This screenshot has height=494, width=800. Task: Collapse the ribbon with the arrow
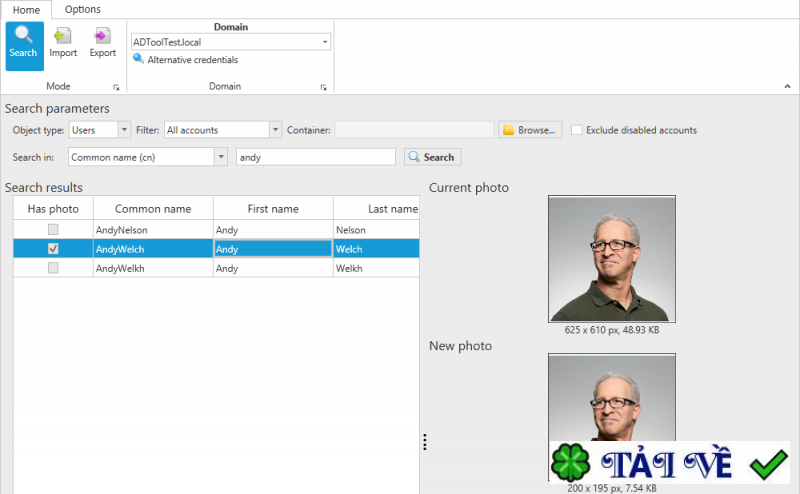pos(787,87)
